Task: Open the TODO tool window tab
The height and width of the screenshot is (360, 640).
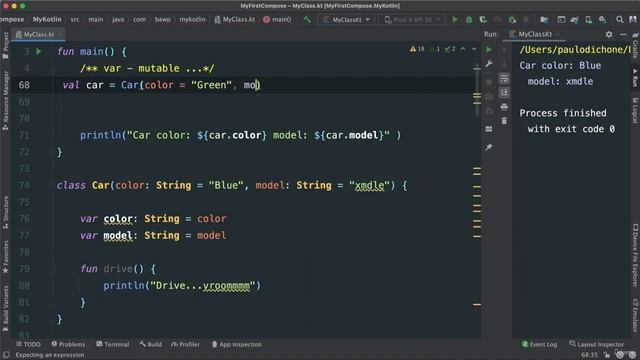Action: tap(28, 344)
